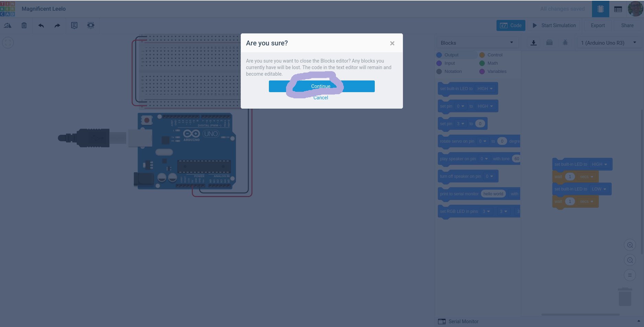
Task: Open HIGH dropdown in palette set pin block
Action: 485,106
